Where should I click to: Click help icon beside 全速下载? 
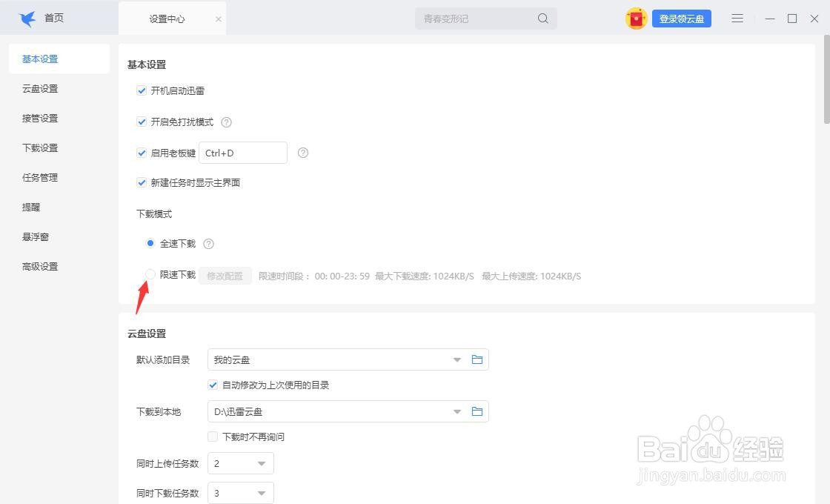pyautogui.click(x=208, y=244)
